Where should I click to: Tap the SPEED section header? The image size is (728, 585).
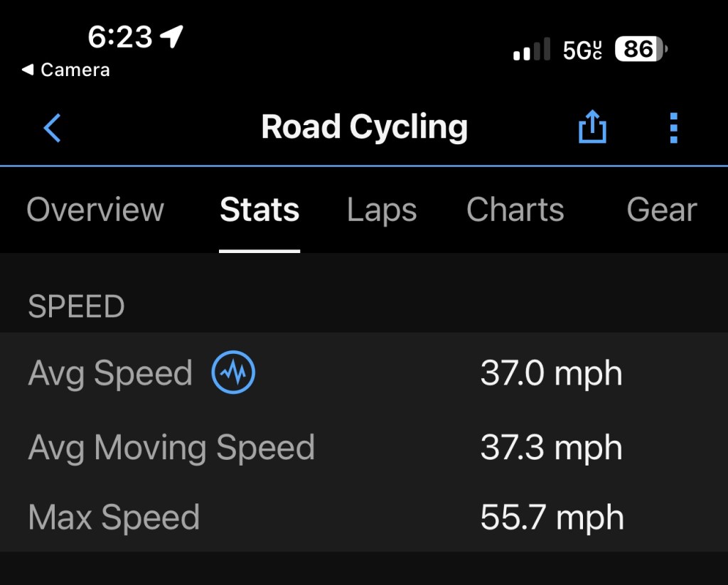pyautogui.click(x=76, y=306)
